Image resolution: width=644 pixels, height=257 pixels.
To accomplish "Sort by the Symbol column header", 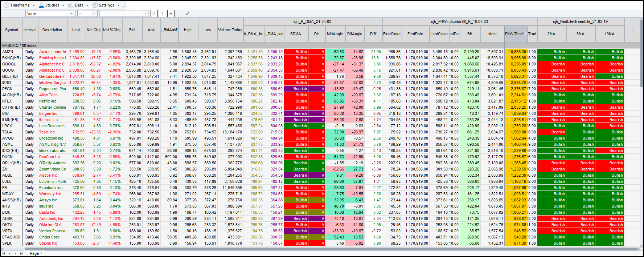I will (x=12, y=30).
